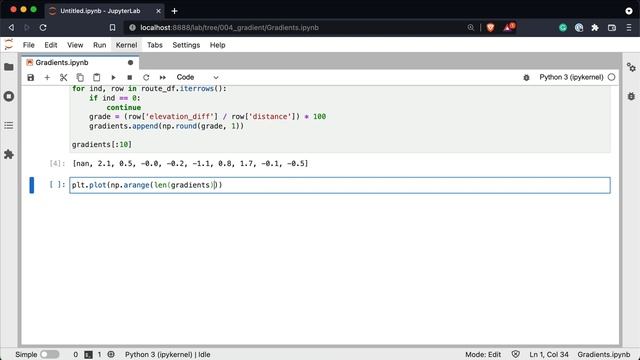
Task: Open a new browser tab
Action: click(x=174, y=11)
